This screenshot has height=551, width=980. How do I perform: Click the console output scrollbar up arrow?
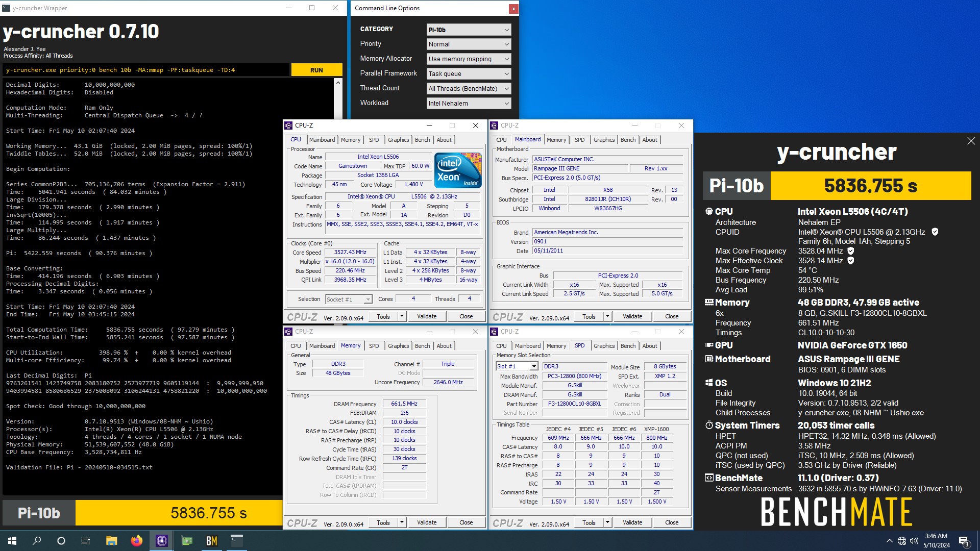[x=338, y=83]
